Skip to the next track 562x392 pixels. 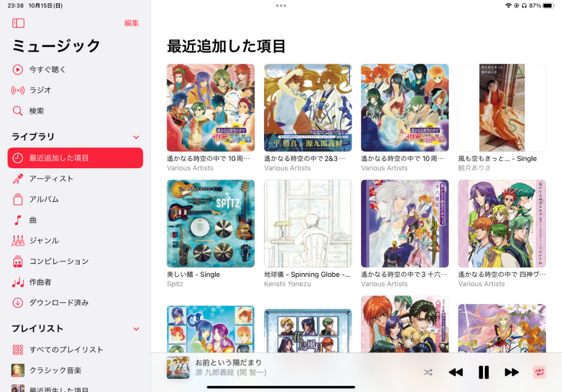coord(512,372)
